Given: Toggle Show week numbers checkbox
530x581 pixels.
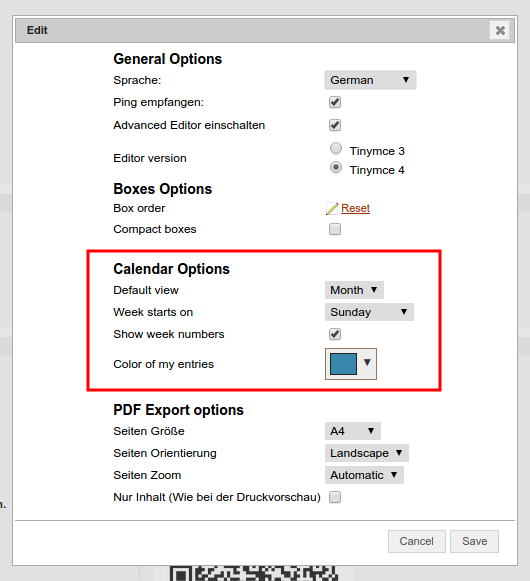Looking at the screenshot, I should pyautogui.click(x=335, y=334).
